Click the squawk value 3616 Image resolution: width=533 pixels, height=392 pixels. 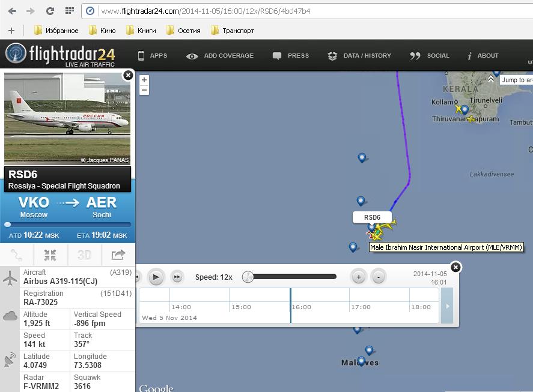coord(82,386)
